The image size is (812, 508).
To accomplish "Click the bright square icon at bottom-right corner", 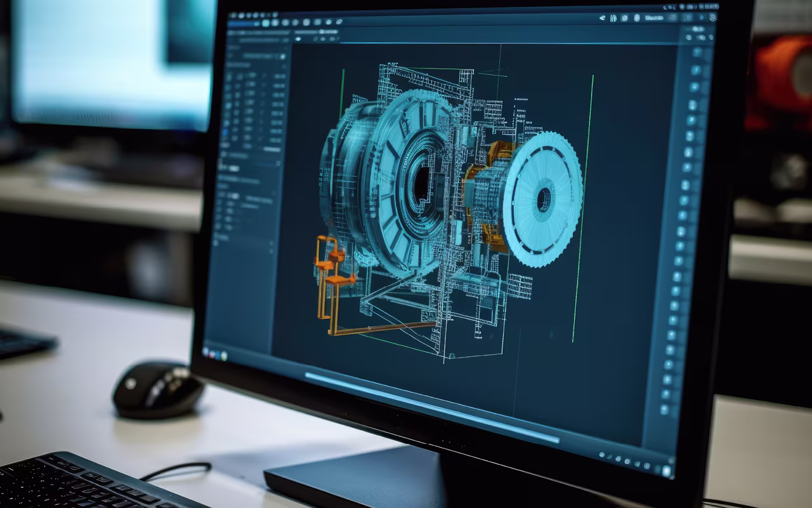I will [666, 471].
